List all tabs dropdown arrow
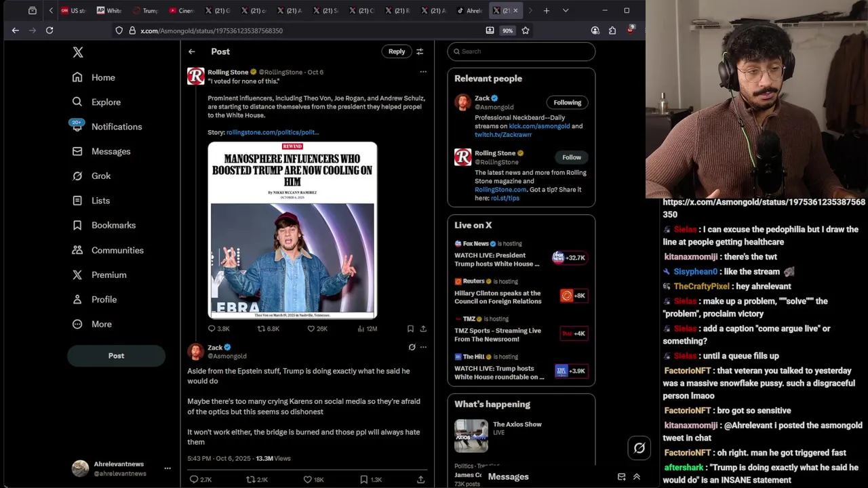 [x=566, y=10]
